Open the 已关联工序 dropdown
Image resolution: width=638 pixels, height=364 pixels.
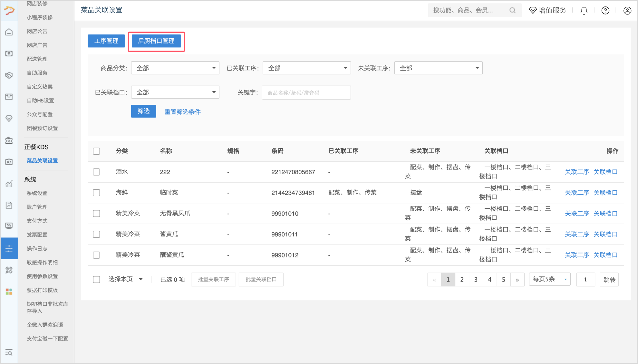[307, 68]
